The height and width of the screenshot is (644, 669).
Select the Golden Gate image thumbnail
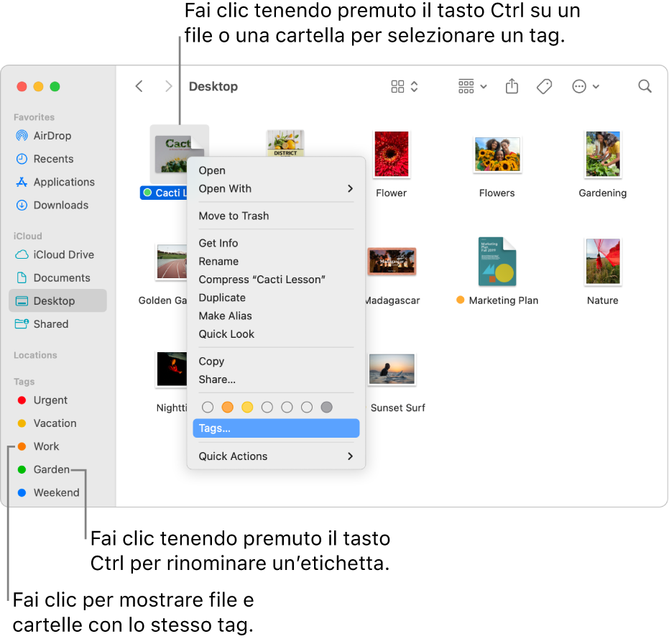click(x=172, y=262)
